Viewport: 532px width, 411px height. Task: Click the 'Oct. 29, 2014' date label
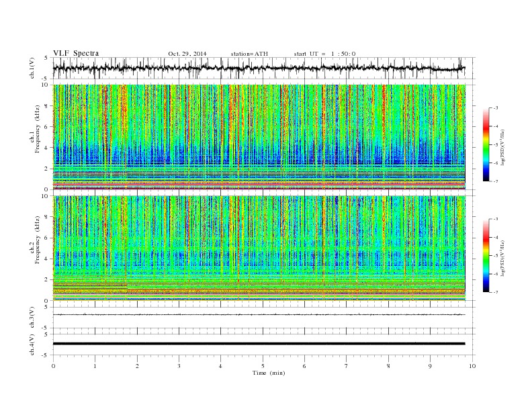pos(187,54)
